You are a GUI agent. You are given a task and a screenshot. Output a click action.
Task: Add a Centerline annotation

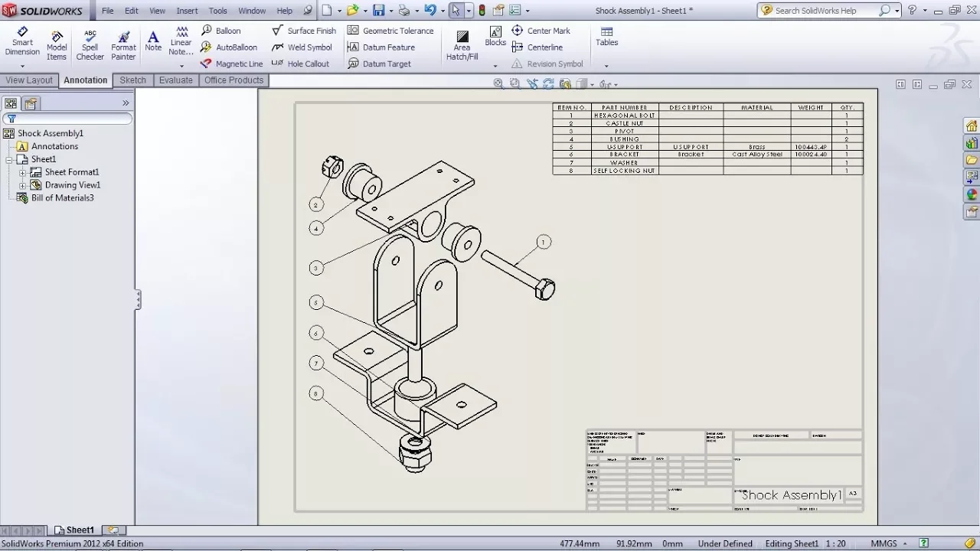537,47
